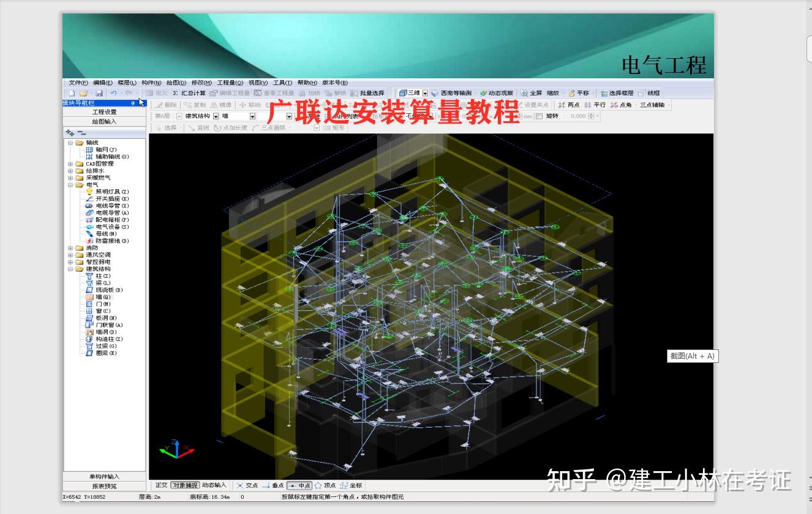Open the 构件 menu

click(151, 83)
